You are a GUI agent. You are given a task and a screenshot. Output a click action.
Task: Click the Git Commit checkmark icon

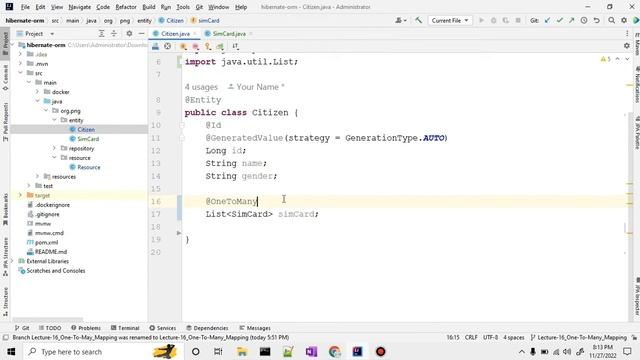(560, 20)
